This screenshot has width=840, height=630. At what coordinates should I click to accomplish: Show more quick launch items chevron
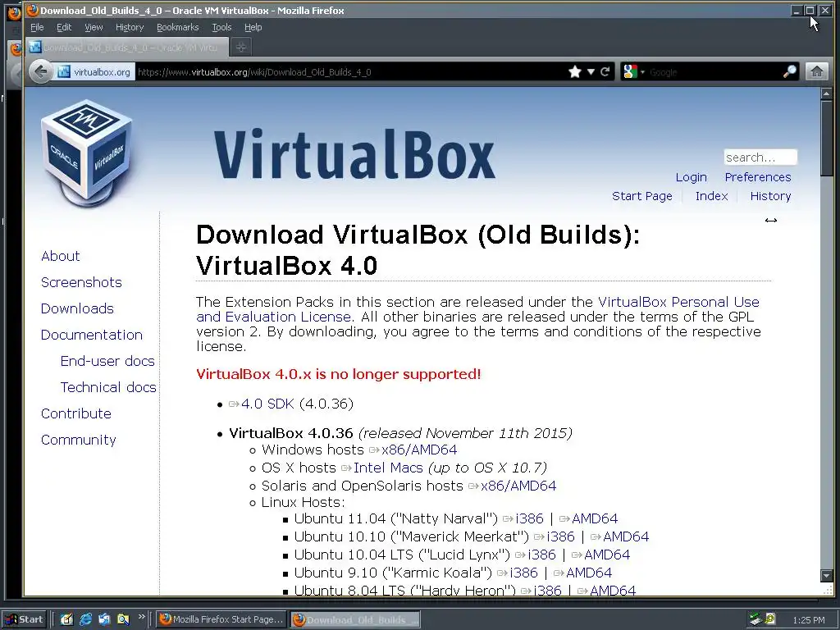[x=141, y=617]
